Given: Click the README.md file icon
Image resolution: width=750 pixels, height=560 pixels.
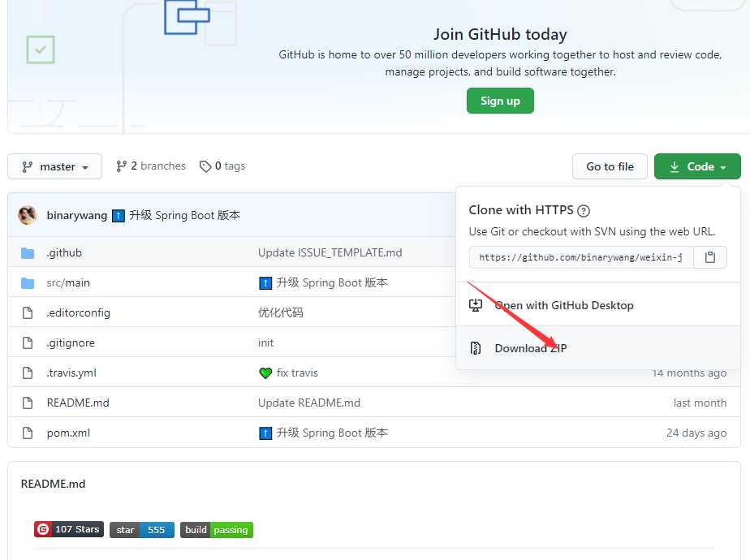Looking at the screenshot, I should (28, 403).
